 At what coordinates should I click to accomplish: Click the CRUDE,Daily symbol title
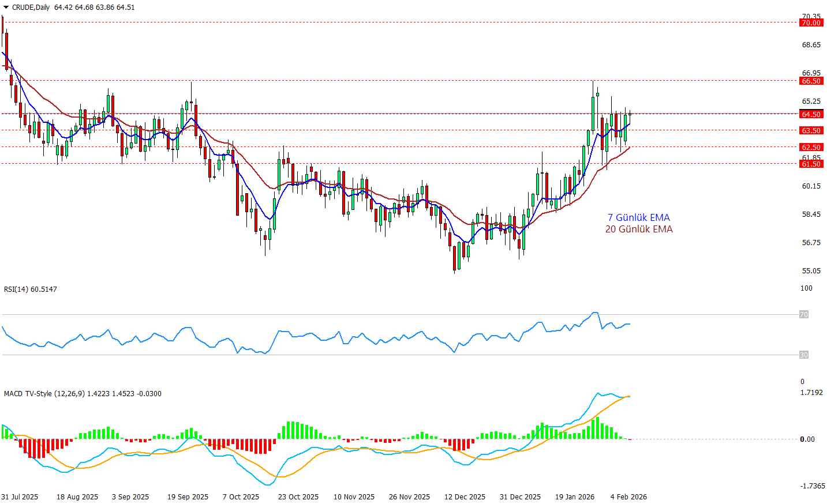click(x=31, y=7)
